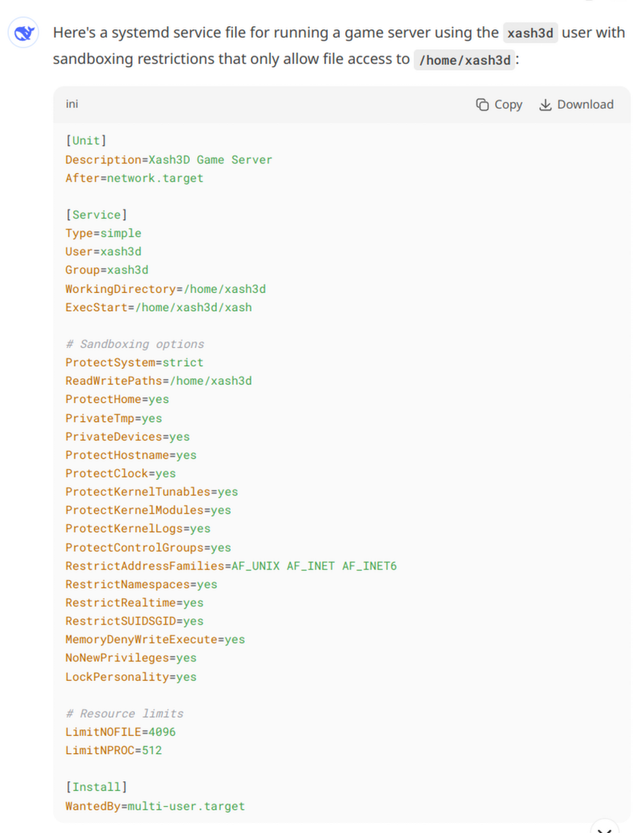Viewport: 644px width, 833px height.
Task: Click the '# Resource limits' comment
Action: pos(124,714)
